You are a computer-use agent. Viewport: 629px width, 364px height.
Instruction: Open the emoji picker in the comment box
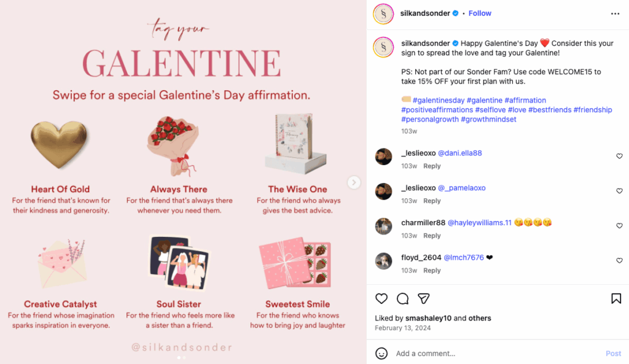tap(383, 353)
